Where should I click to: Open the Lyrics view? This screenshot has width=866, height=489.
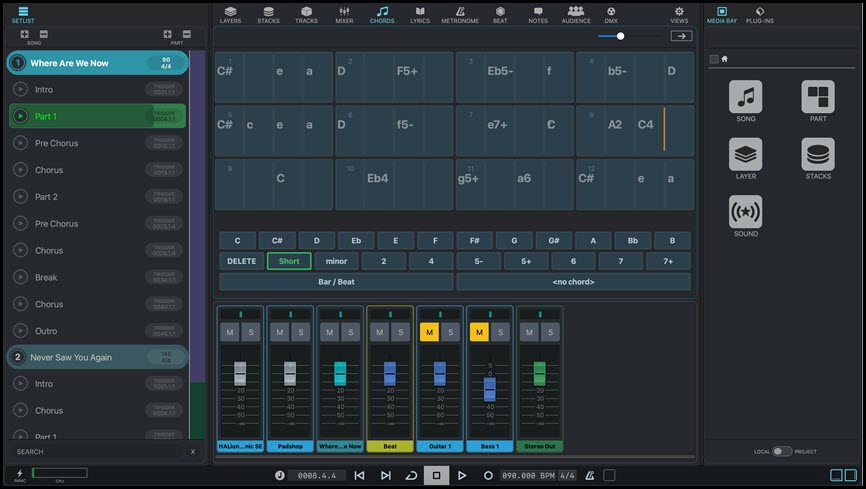click(x=420, y=15)
